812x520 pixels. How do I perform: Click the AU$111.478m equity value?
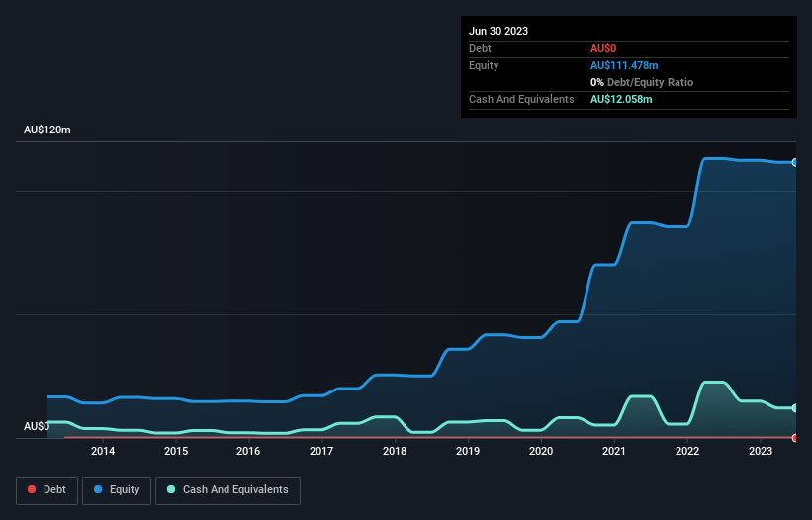pyautogui.click(x=624, y=65)
